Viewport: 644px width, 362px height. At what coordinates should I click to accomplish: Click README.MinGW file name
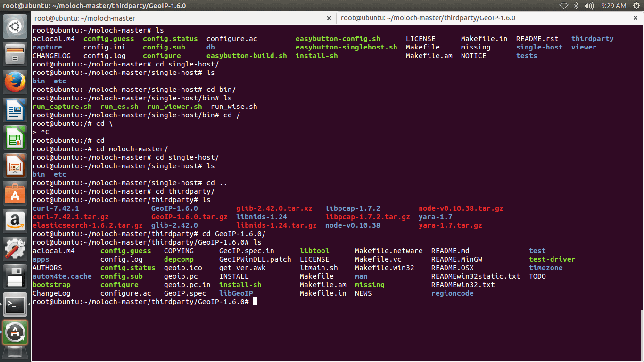pyautogui.click(x=457, y=259)
